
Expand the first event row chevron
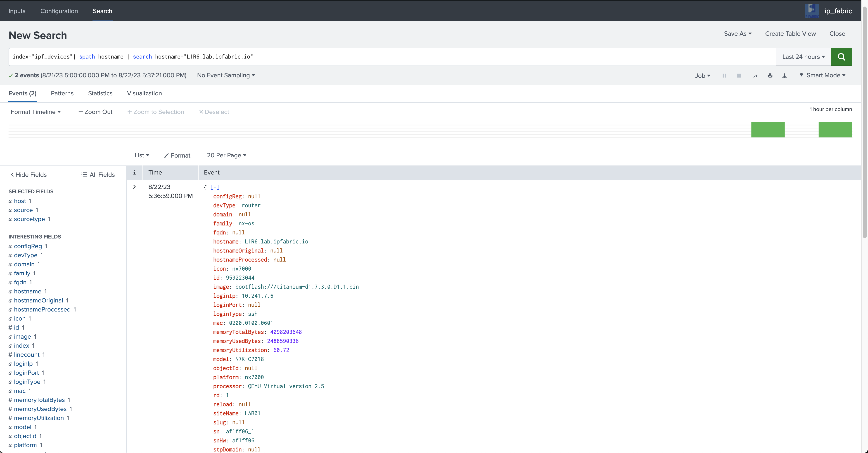coord(134,186)
